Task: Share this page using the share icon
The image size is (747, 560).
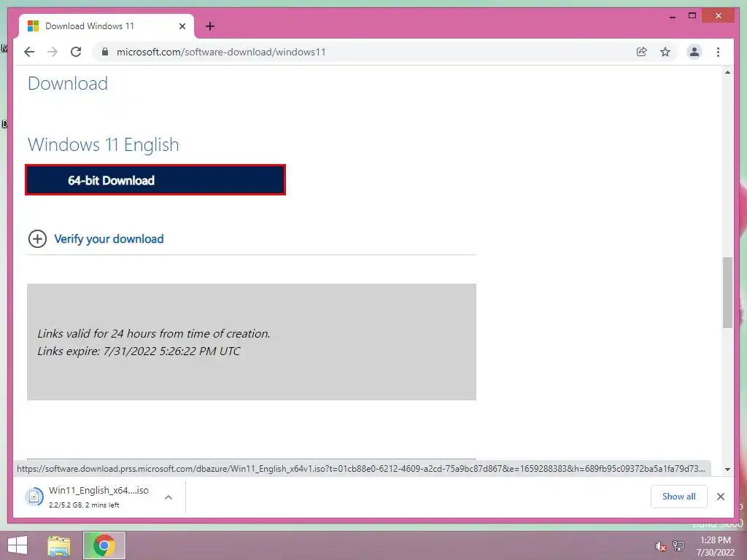Action: [x=642, y=52]
